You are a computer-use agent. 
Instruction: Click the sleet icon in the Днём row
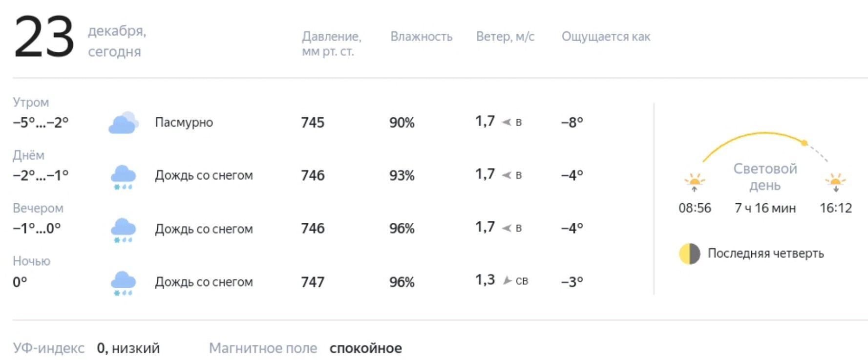point(123,177)
